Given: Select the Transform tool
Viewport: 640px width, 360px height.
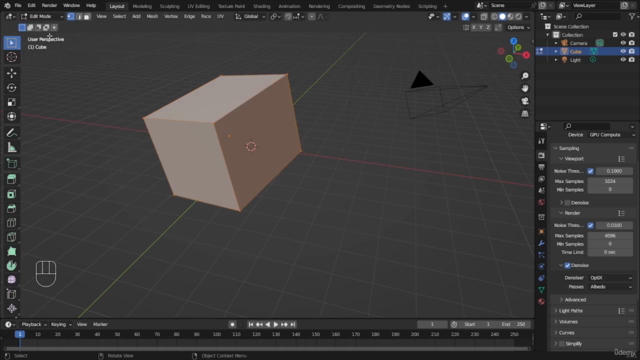Looking at the screenshot, I should (11, 117).
